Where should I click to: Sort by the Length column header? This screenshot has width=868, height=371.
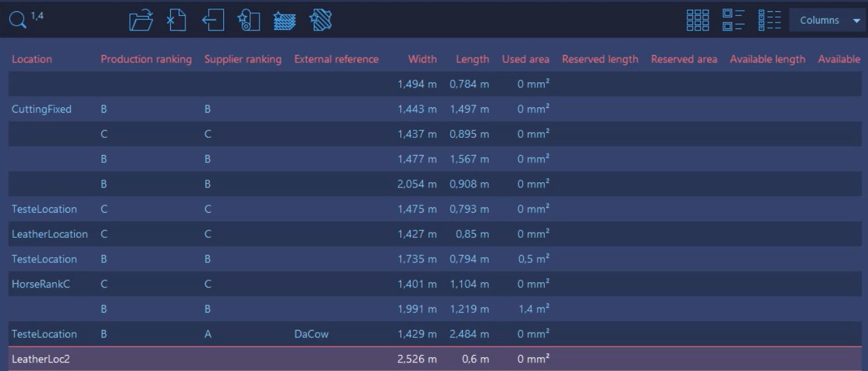click(x=473, y=59)
